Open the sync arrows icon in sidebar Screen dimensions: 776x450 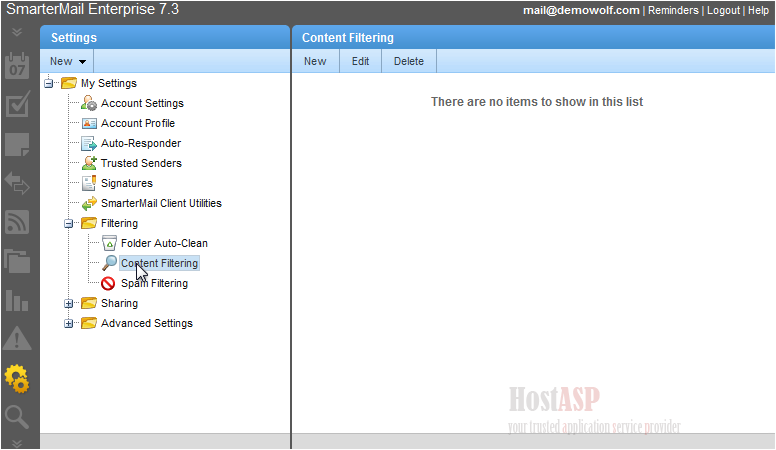tap(17, 183)
